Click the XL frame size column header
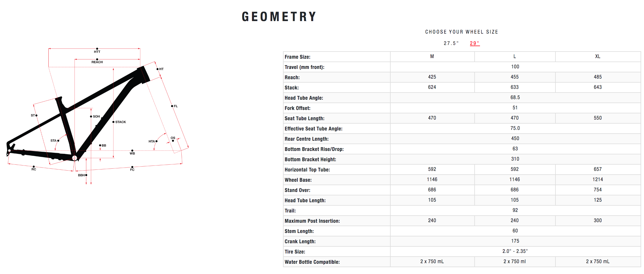 (598, 56)
